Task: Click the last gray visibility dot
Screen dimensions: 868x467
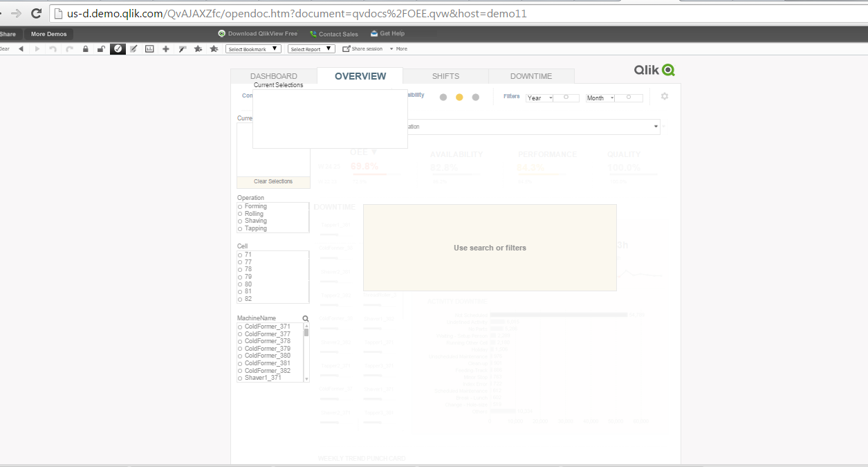Action: pos(476,98)
